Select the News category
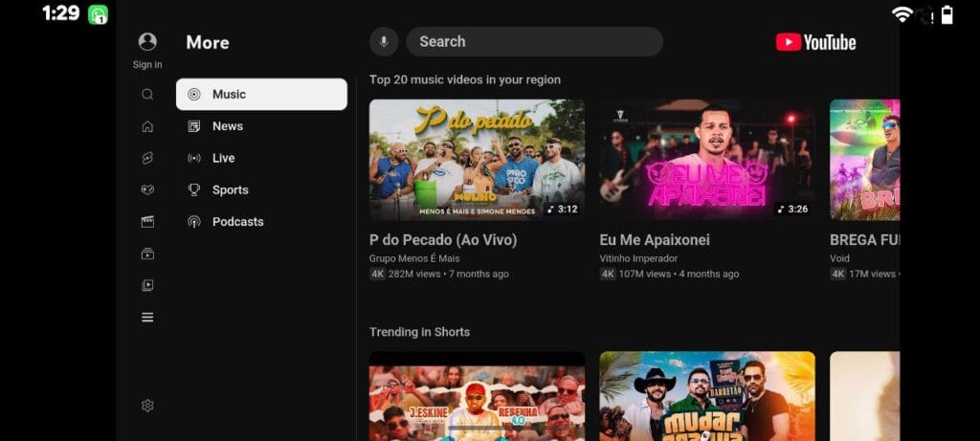 pos(261,126)
